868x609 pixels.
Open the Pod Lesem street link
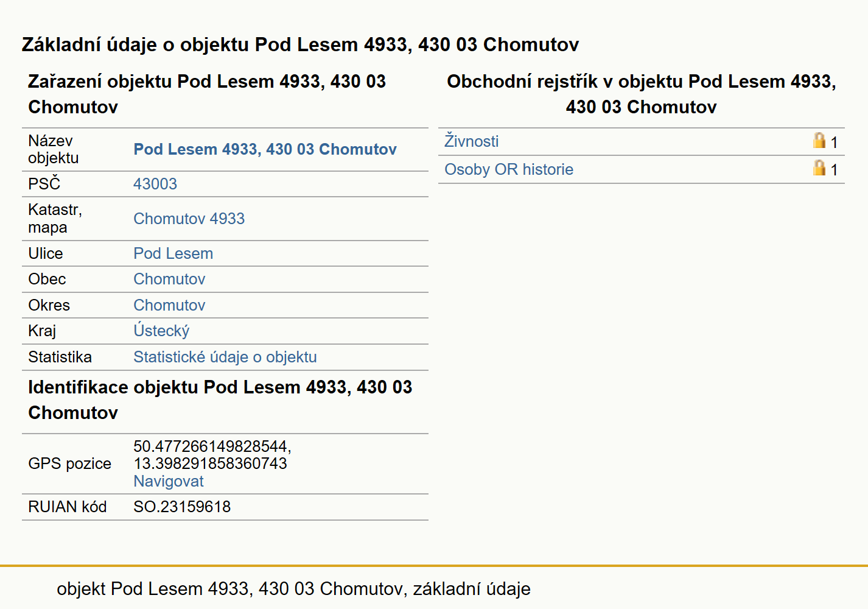point(173,253)
